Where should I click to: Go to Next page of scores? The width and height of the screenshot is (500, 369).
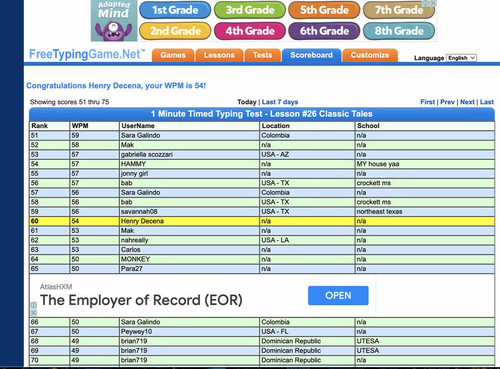[467, 102]
